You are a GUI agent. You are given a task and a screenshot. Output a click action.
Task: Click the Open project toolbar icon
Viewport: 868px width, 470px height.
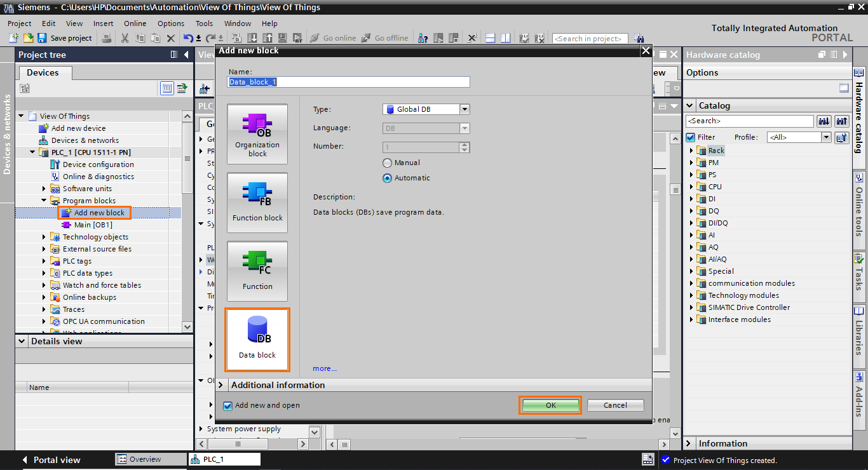pos(29,38)
